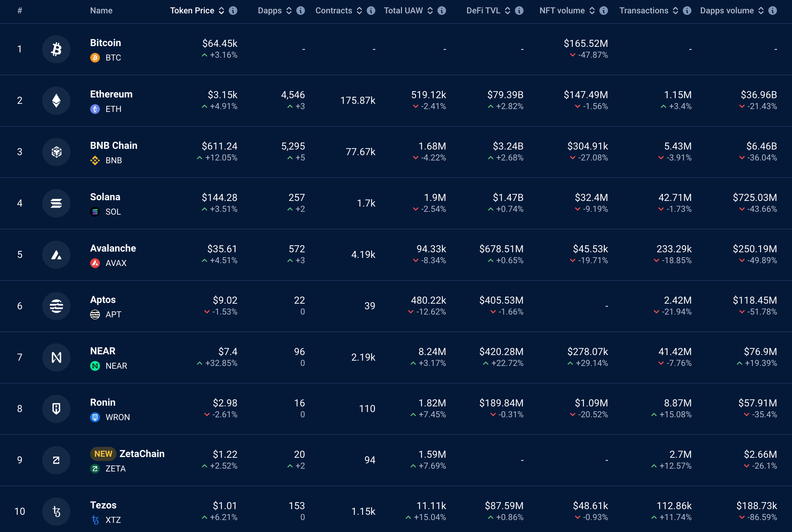The width and height of the screenshot is (792, 532).
Task: Click the Avalanche chain logo icon
Action: (x=56, y=255)
